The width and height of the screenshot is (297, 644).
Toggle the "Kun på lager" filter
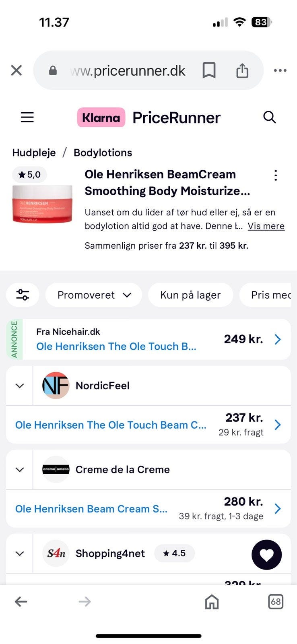coord(190,295)
